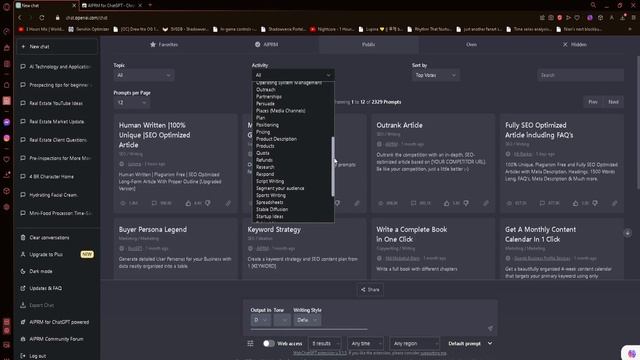The width and height of the screenshot is (640, 360).
Task: Select Segment your audience option
Action: (280, 188)
